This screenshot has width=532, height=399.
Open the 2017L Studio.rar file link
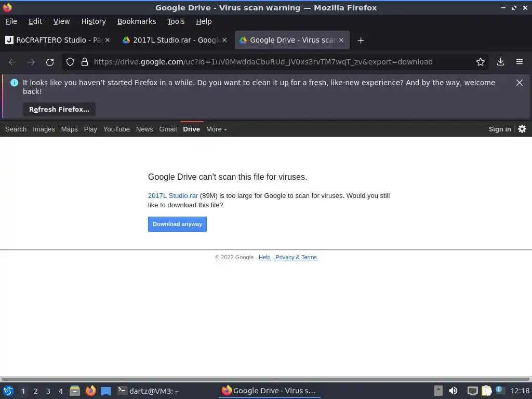[x=172, y=196]
